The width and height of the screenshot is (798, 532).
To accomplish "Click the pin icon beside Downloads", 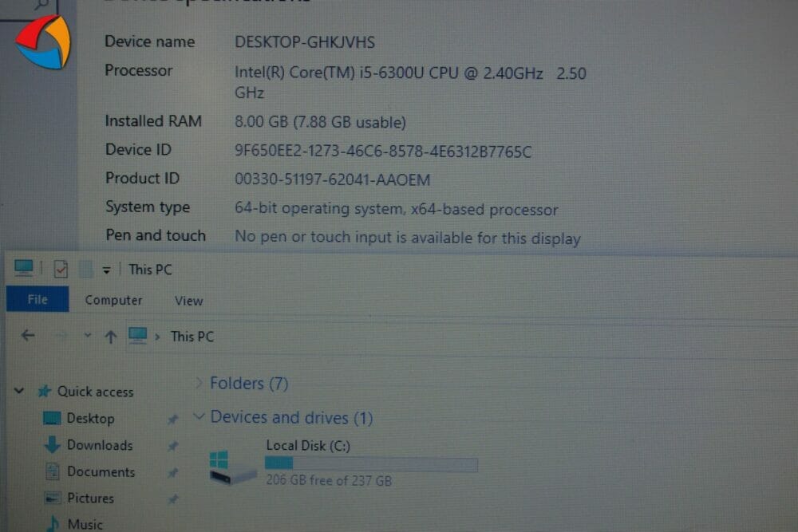I will [x=173, y=446].
